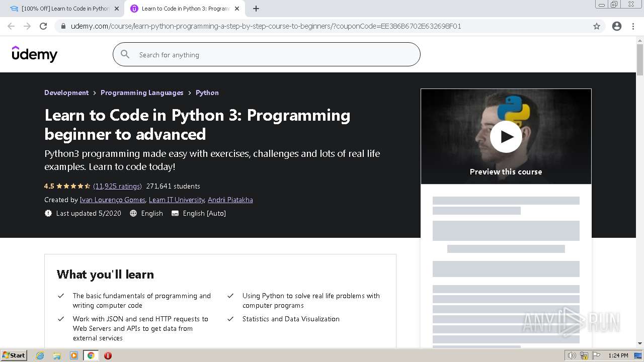Reload the page
This screenshot has width=644, height=362.
click(43, 26)
